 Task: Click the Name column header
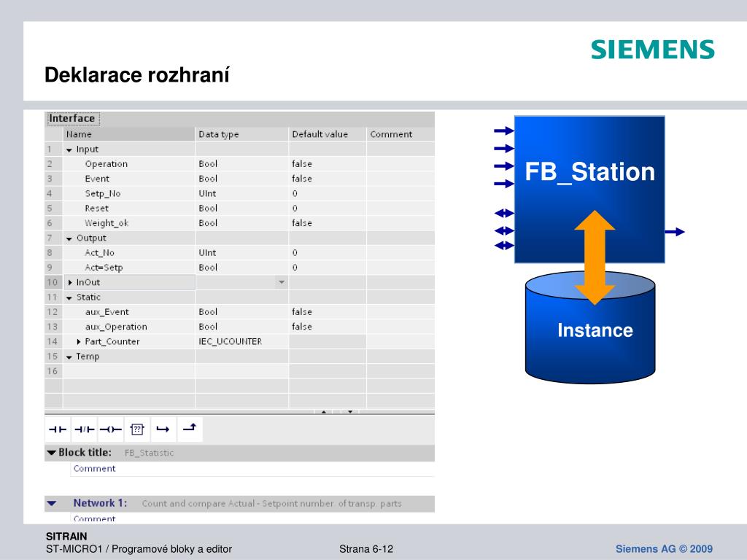(x=128, y=134)
